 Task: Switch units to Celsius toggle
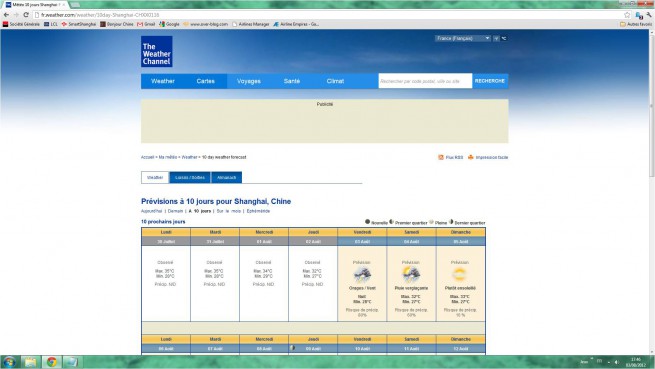pyautogui.click(x=504, y=38)
